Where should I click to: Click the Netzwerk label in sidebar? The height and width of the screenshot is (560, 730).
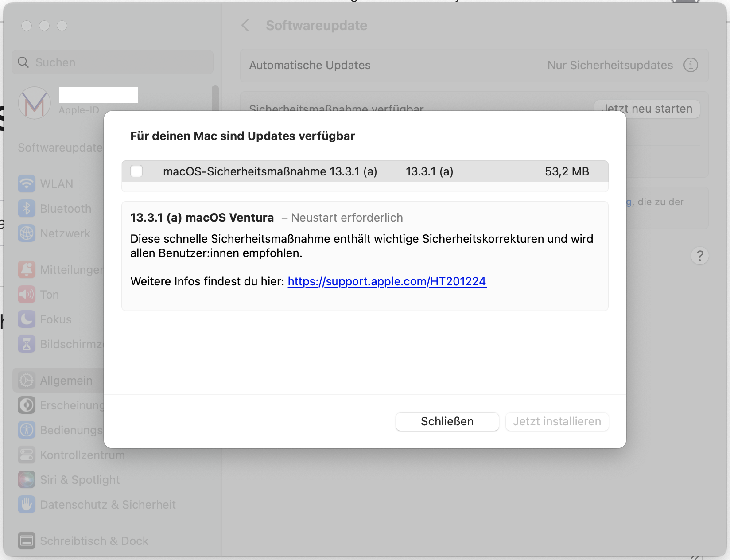(65, 233)
